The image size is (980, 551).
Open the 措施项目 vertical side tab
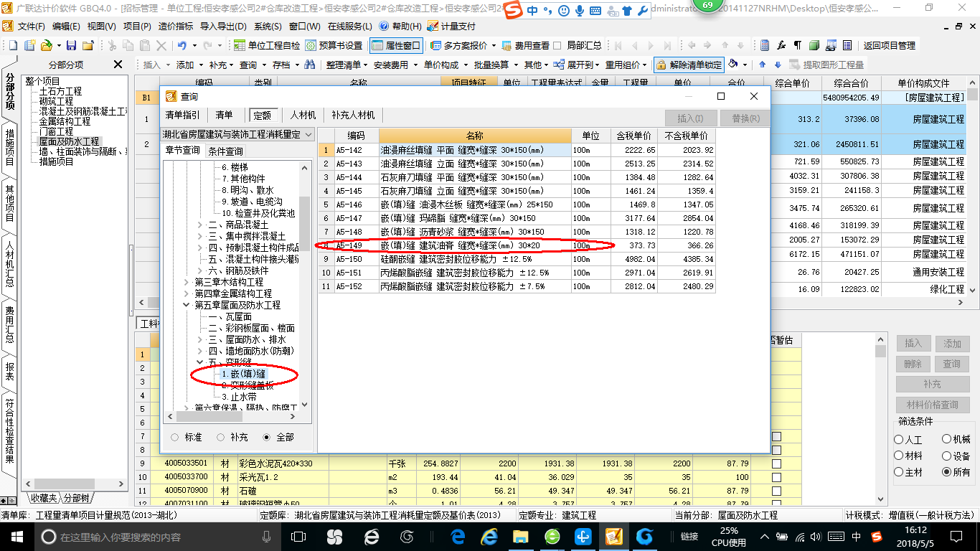(9, 147)
